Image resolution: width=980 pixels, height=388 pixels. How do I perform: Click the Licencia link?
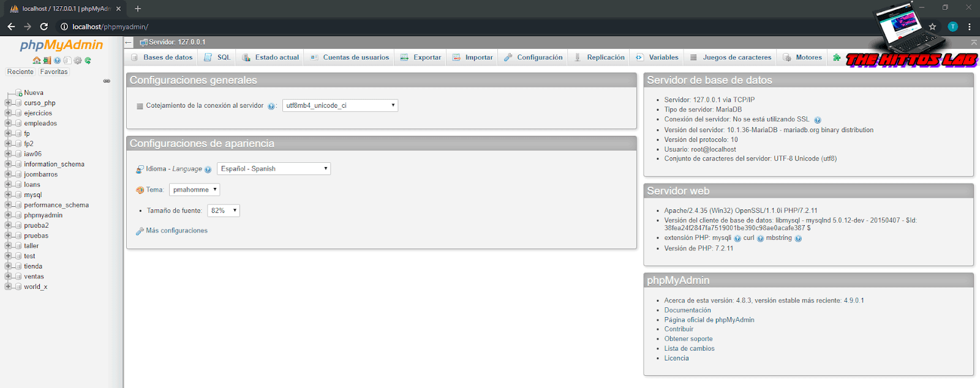(676, 359)
